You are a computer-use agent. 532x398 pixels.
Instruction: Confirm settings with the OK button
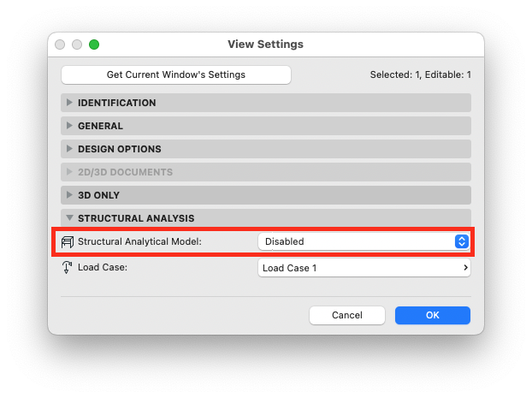[x=433, y=315]
